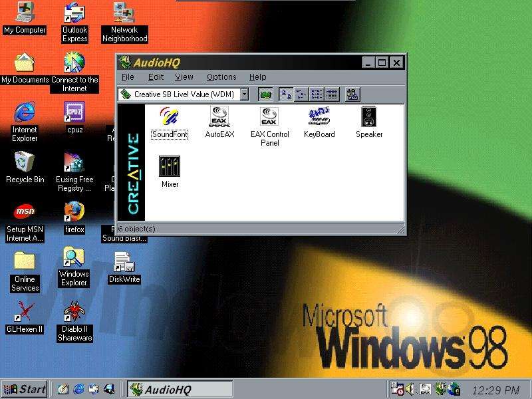The height and width of the screenshot is (399, 532).
Task: Open the View menu
Action: [184, 77]
